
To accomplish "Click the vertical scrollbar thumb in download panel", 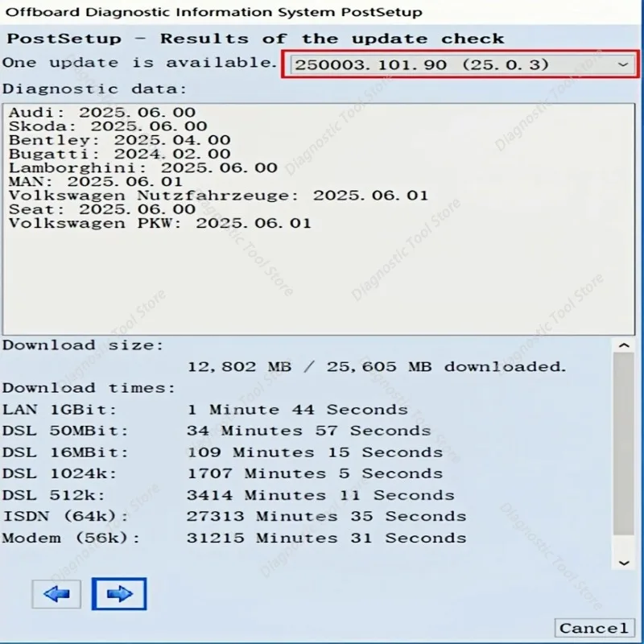I will (x=624, y=444).
